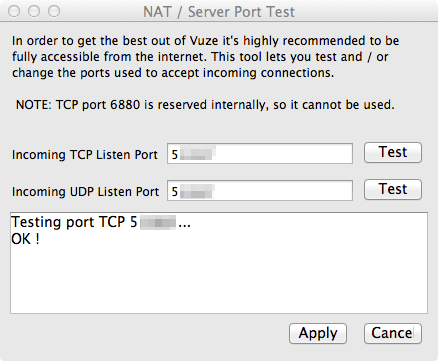Click the Test button for UDP port

click(393, 190)
